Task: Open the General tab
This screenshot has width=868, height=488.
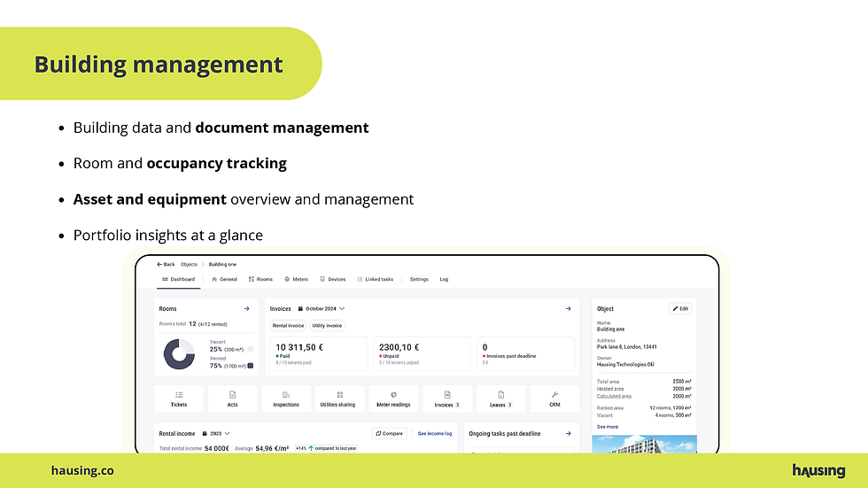Action: 224,279
